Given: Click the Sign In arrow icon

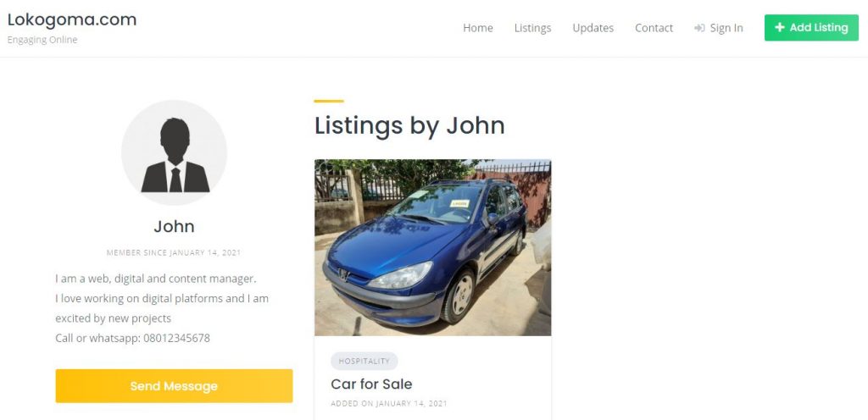Looking at the screenshot, I should click(x=699, y=28).
